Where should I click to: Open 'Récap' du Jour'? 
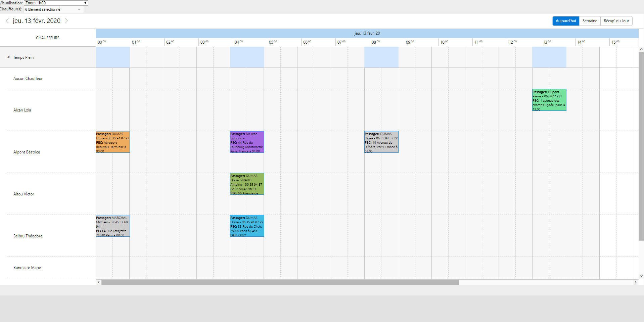point(616,21)
